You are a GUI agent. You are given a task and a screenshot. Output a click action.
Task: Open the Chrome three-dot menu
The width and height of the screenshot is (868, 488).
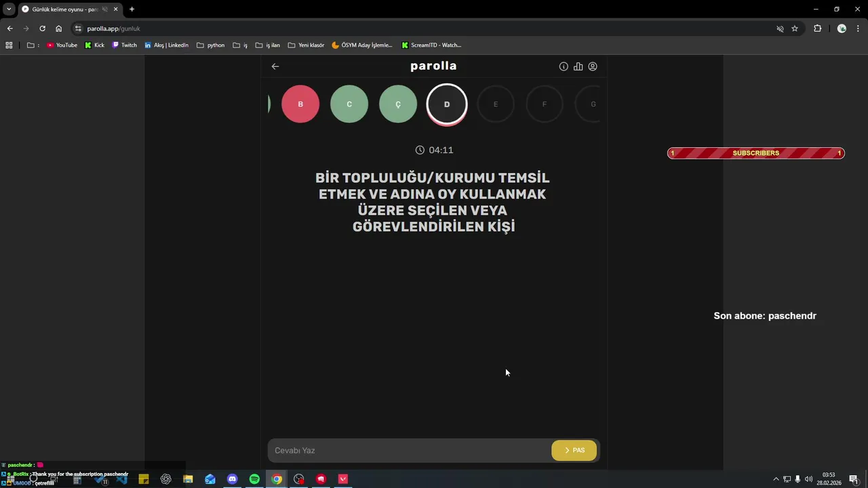pos(859,28)
